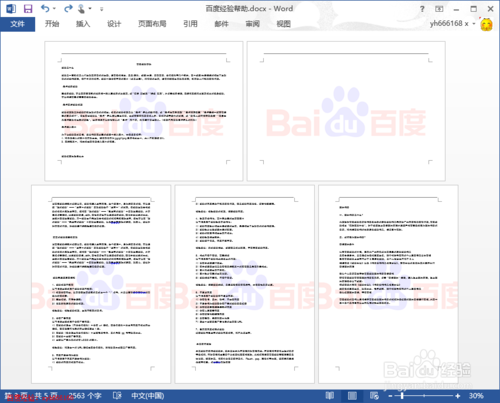Switch to the 邮件 (Mailings) tab
The width and height of the screenshot is (500, 403).
click(x=221, y=24)
